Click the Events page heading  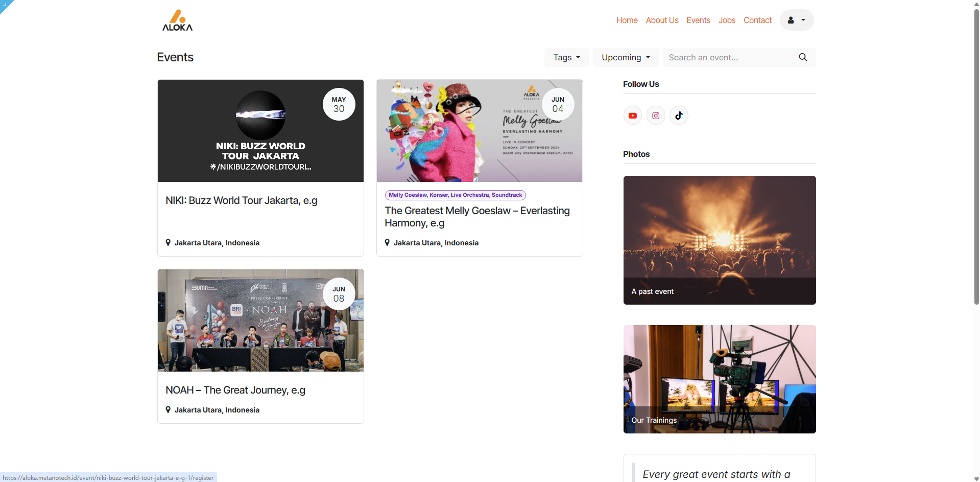175,57
